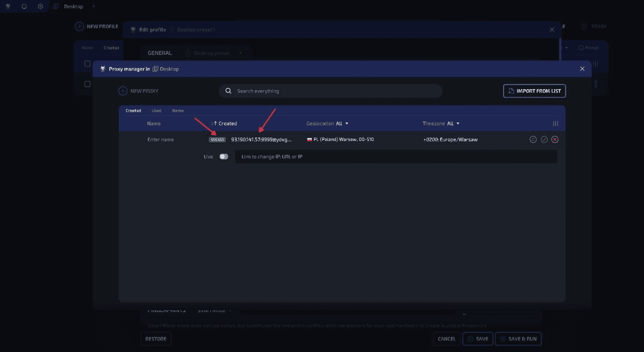This screenshot has height=352, width=644.
Task: Open the General tab in Edit profile
Action: pyautogui.click(x=159, y=53)
